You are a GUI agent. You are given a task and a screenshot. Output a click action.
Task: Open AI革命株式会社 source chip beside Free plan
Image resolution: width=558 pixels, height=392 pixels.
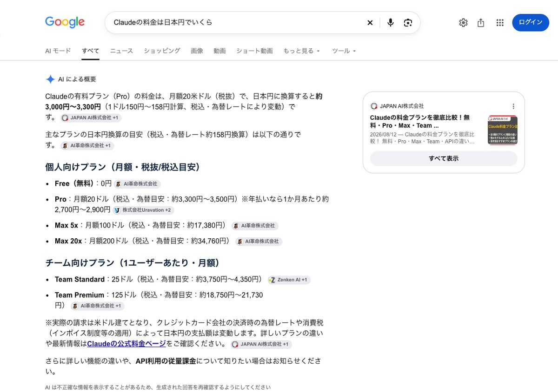coord(137,184)
